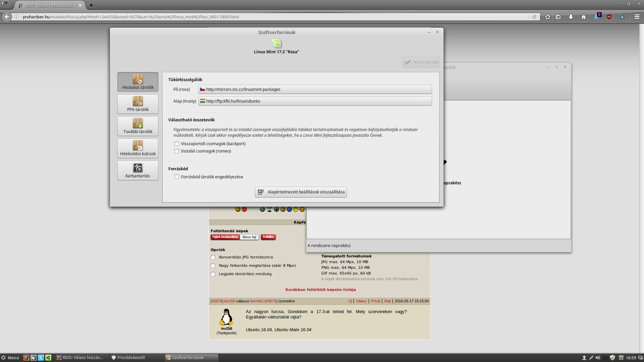Open the Fő (rosa) mirror selector
The width and height of the screenshot is (644, 362).
coord(315,89)
